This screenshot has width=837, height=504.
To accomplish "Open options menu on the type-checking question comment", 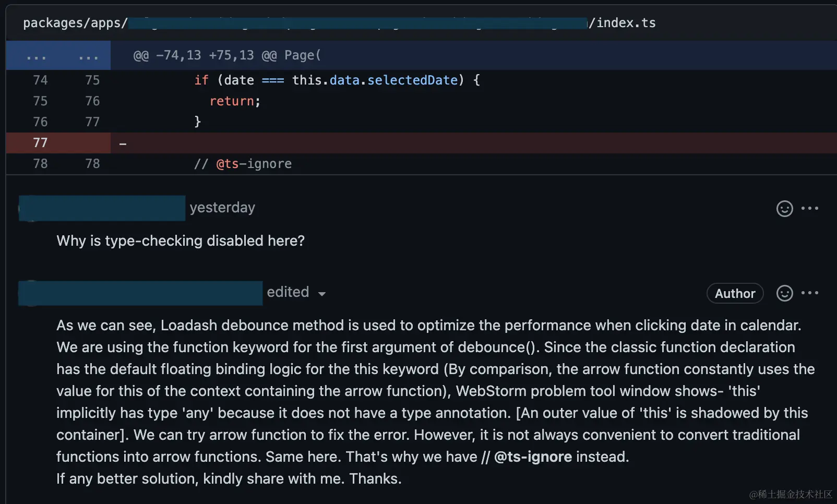I will point(810,208).
